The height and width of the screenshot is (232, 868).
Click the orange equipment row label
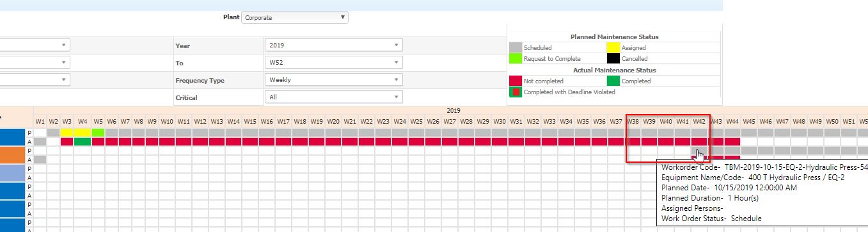pyautogui.click(x=13, y=155)
